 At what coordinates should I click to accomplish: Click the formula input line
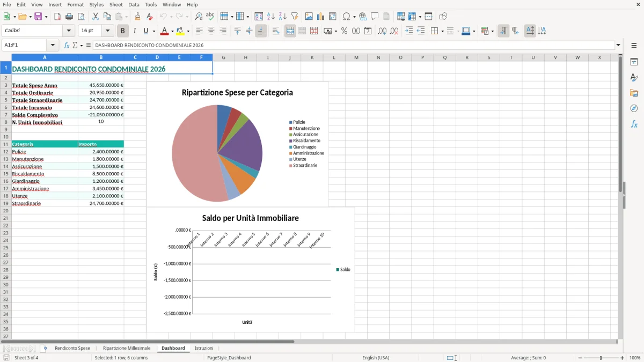coord(354,45)
